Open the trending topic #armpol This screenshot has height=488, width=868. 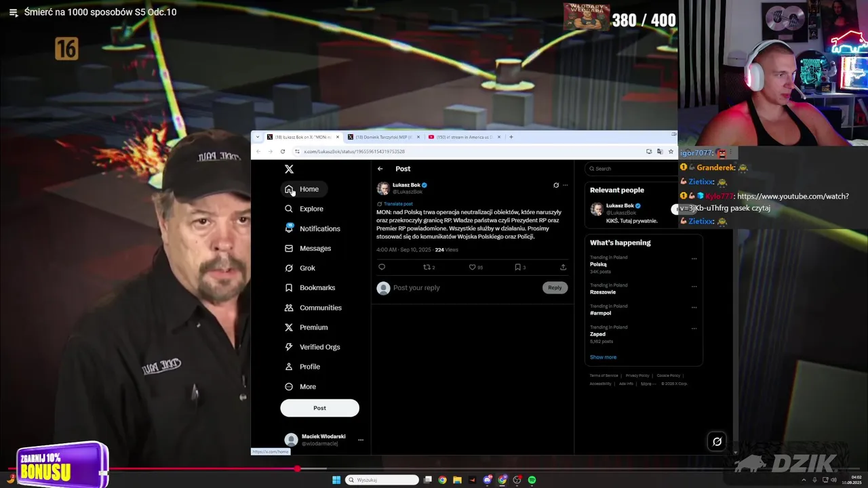(x=600, y=313)
